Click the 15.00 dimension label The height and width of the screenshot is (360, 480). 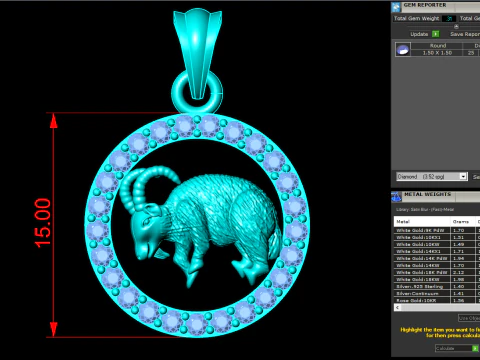click(x=43, y=223)
